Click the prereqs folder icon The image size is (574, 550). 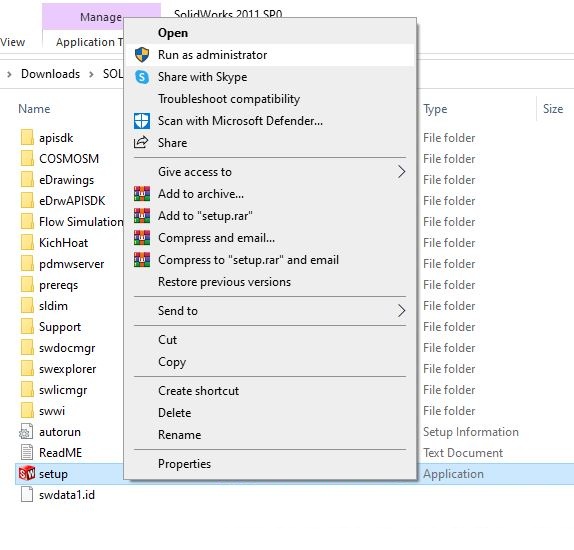tap(27, 285)
